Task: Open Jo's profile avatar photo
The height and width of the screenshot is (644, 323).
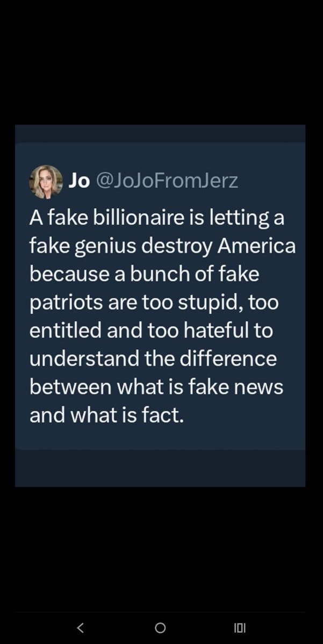Action: pyautogui.click(x=46, y=181)
